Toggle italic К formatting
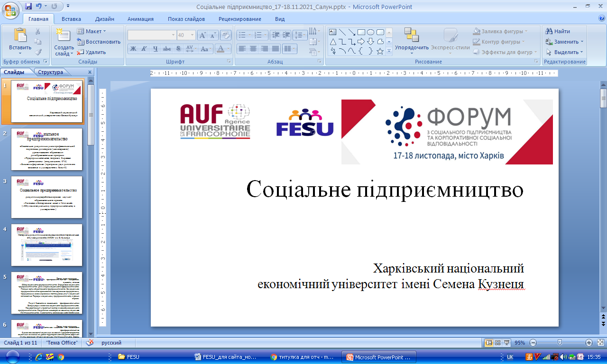The width and height of the screenshot is (607, 364). coord(144,49)
